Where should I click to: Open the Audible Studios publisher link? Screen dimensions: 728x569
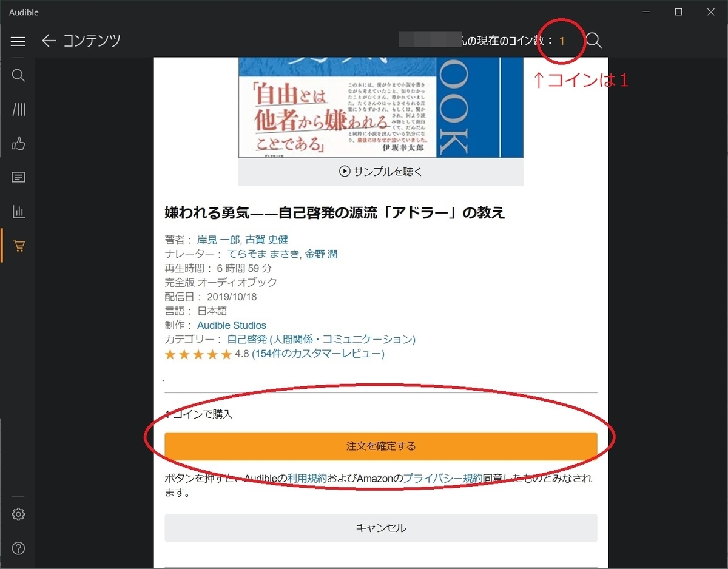232,325
